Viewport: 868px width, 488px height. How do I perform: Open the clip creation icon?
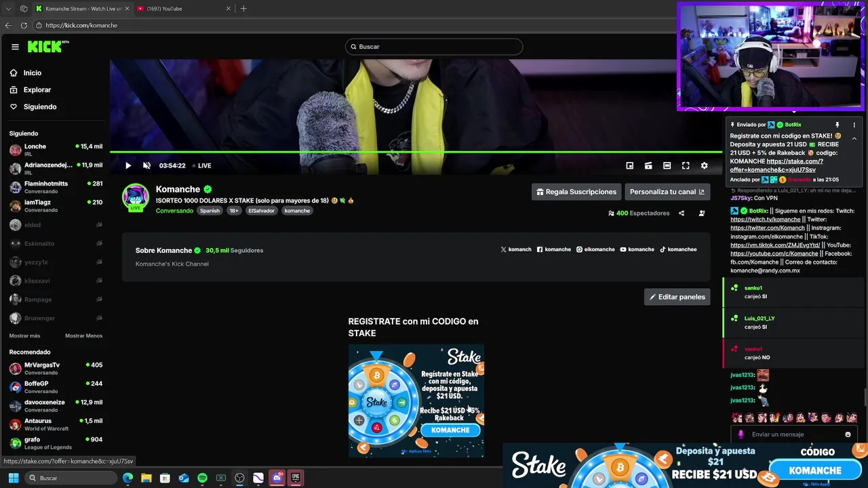coord(648,165)
